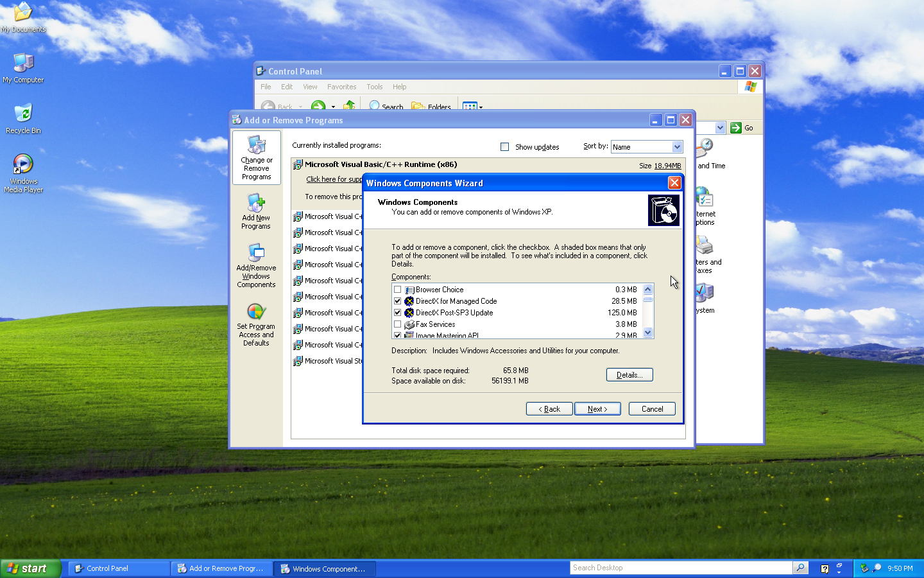Toggle the Image Mastering API checkbox
The image size is (924, 578).
pos(398,335)
